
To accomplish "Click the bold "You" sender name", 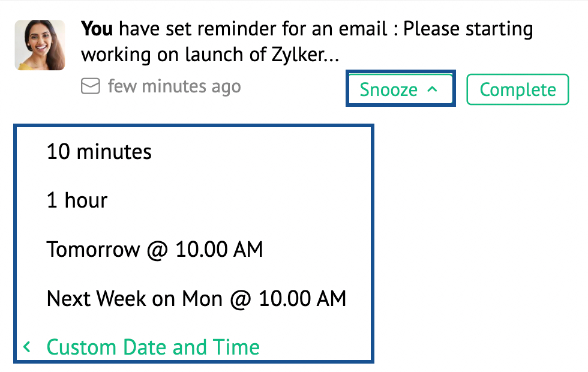I will [98, 29].
